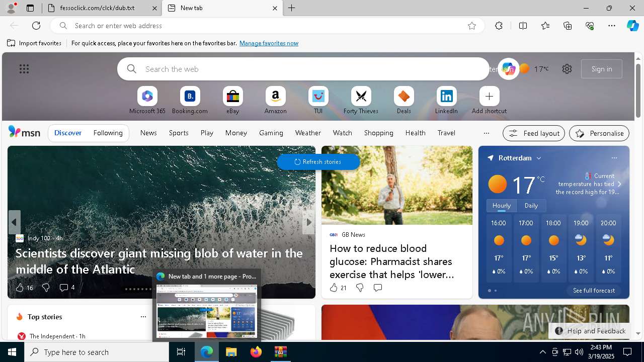Open the Microsoft 365 shortcut

(x=147, y=101)
